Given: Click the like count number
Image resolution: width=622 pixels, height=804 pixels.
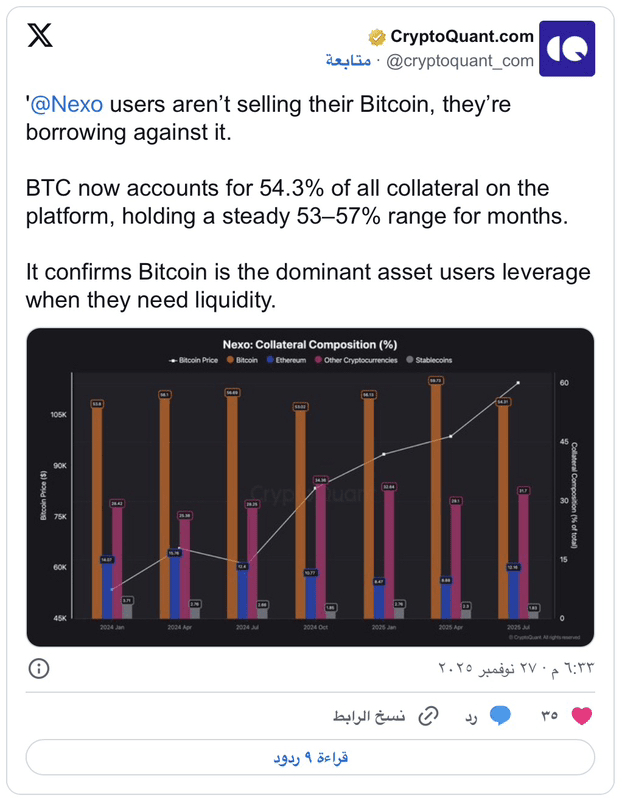Looking at the screenshot, I should coord(550,715).
